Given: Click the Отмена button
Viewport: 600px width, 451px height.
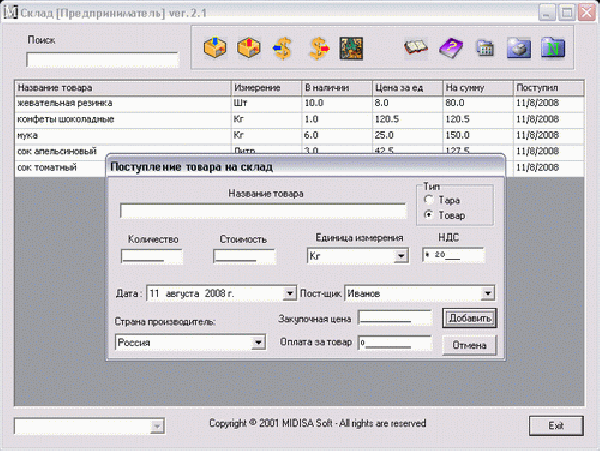Looking at the screenshot, I should (x=469, y=346).
